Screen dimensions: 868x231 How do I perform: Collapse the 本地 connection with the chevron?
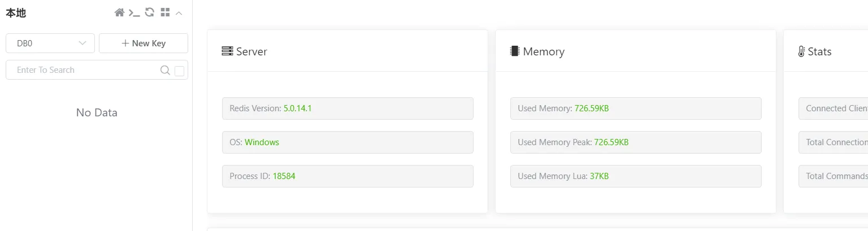click(x=179, y=12)
